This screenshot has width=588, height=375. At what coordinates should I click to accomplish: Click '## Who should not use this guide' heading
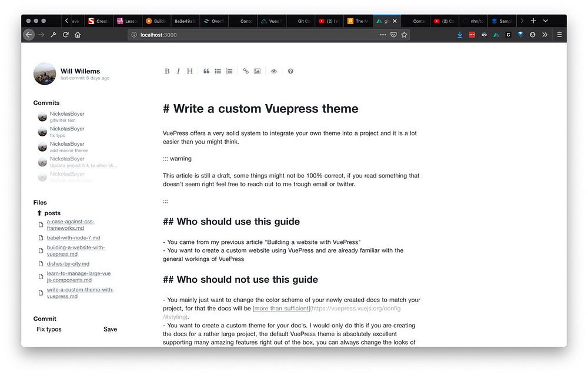[240, 279]
